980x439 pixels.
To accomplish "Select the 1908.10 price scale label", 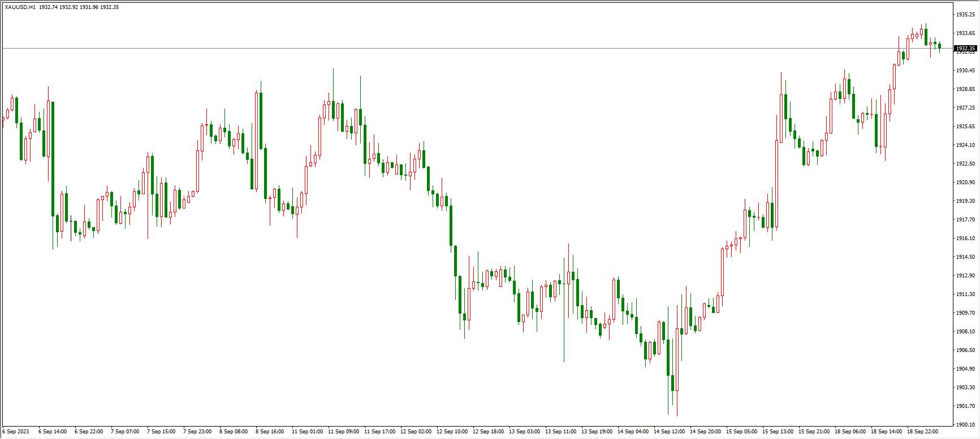I will pyautogui.click(x=965, y=332).
